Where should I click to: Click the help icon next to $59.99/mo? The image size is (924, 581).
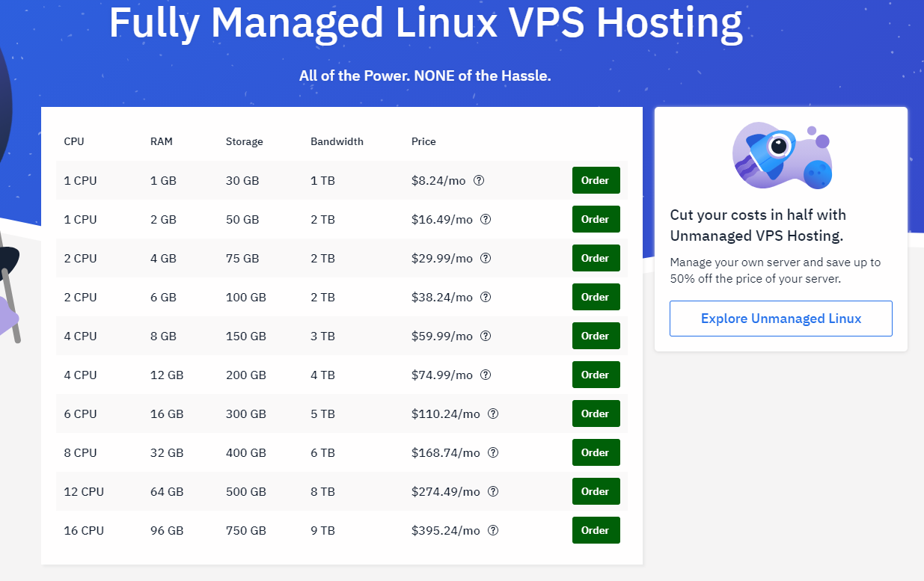pos(485,336)
